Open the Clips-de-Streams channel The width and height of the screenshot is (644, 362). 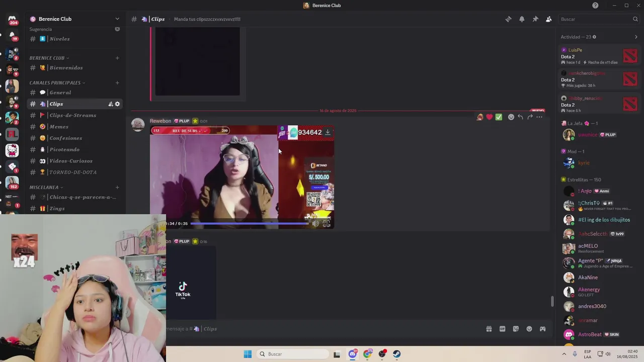[x=72, y=115]
